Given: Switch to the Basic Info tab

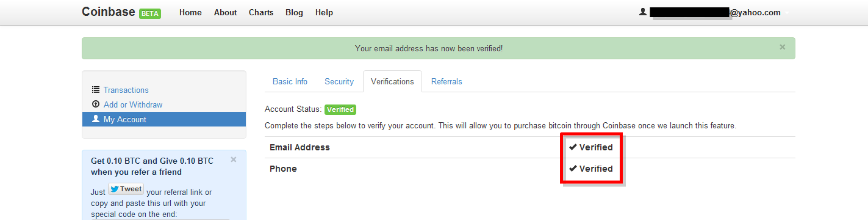Looking at the screenshot, I should pyautogui.click(x=290, y=81).
